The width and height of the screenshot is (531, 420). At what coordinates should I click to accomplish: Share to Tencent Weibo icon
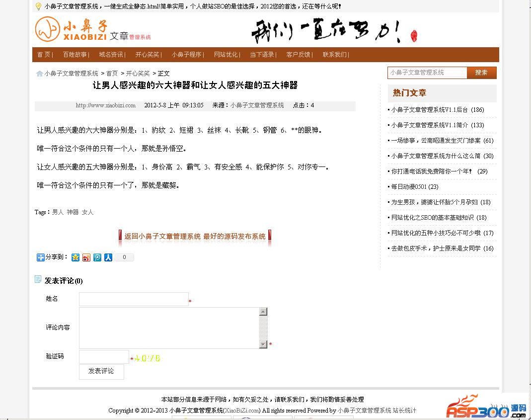[97, 257]
